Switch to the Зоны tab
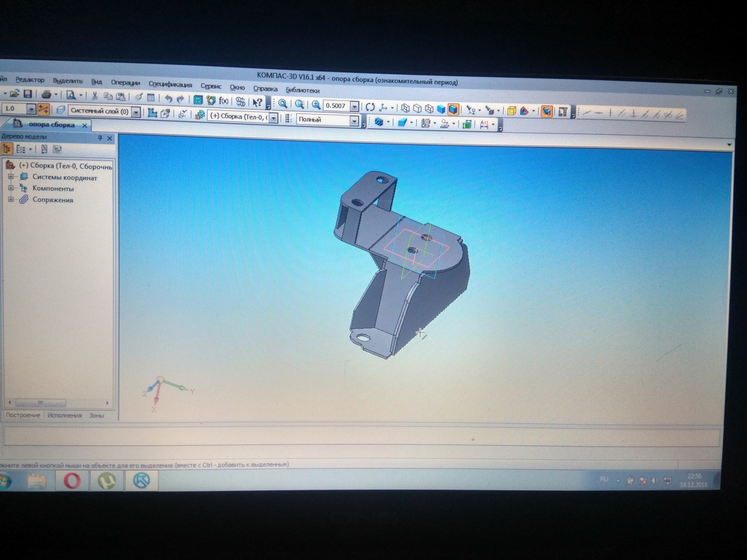 point(96,415)
